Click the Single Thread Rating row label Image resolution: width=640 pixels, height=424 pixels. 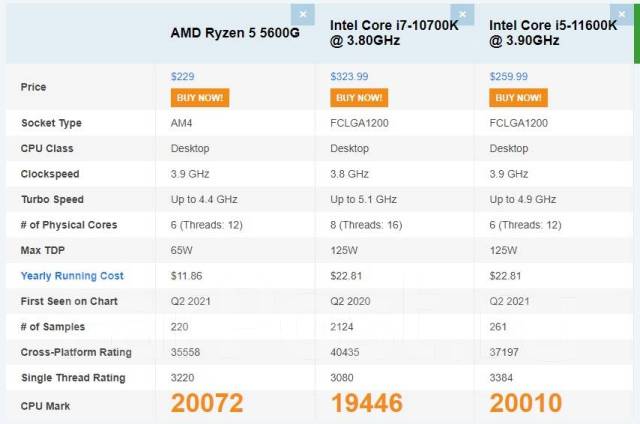click(x=73, y=378)
